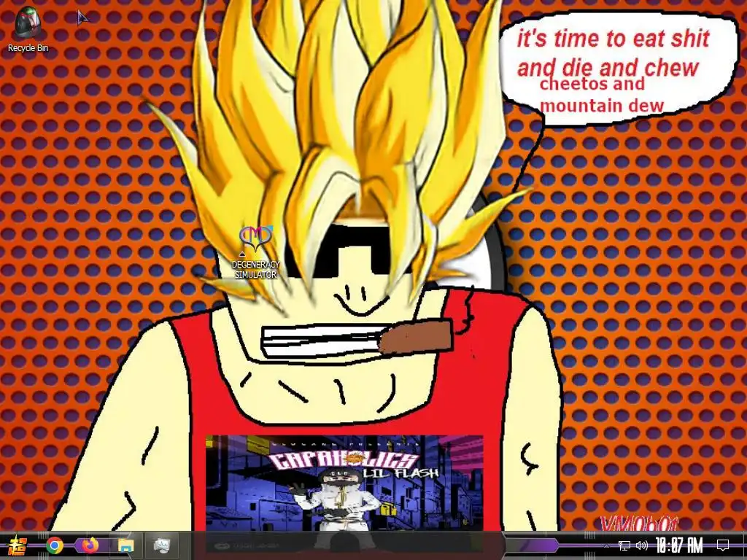Open the Recycle Bin desktop icon
This screenshot has width=747, height=560.
pos(28,28)
